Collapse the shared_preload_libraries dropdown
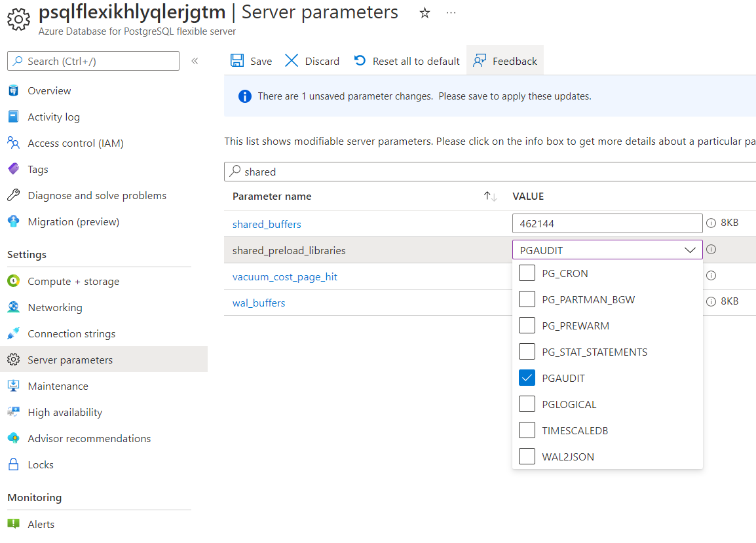Viewport: 756px width, 543px height. pos(690,250)
